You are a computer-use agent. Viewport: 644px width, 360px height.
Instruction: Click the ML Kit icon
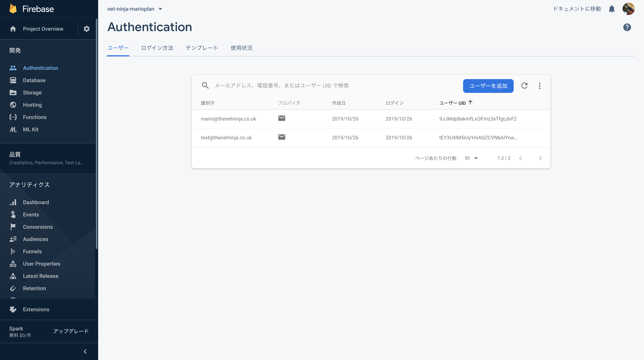tap(13, 129)
